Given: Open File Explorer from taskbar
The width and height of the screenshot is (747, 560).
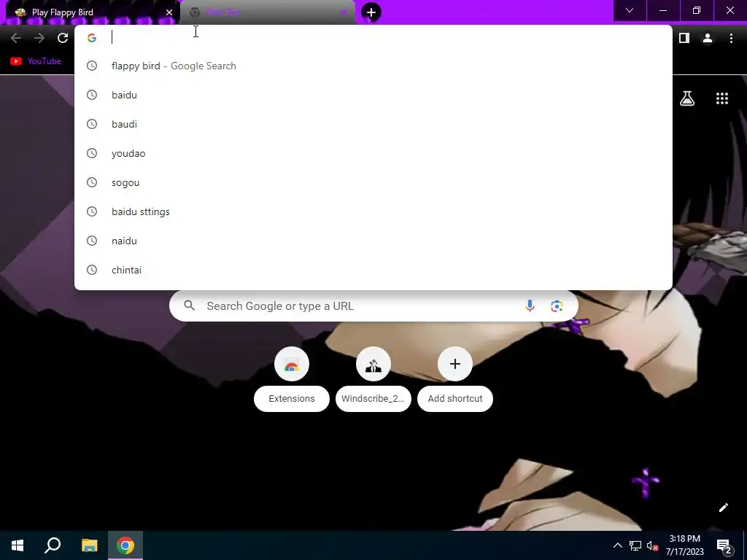Looking at the screenshot, I should pos(89,545).
